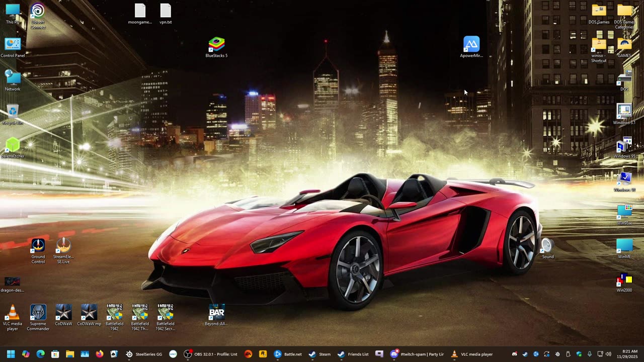Image resolution: width=644 pixels, height=362 pixels.
Task: Select the Win98se desktop shortcut
Action: [624, 215]
